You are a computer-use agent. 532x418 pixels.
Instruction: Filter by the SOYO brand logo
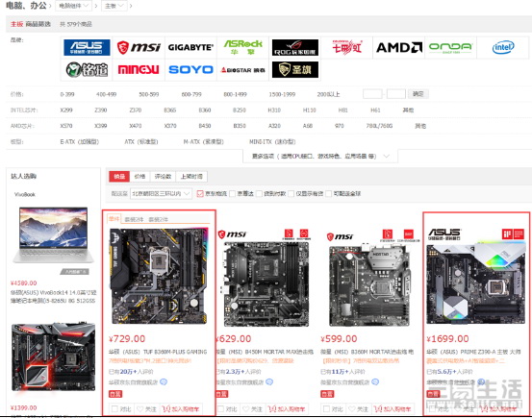point(190,69)
